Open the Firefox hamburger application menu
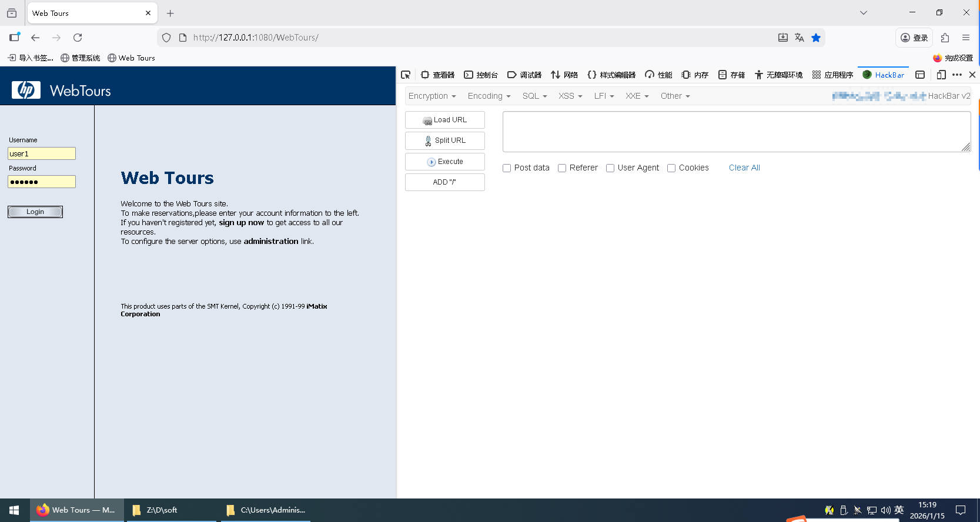Viewport: 980px width, 522px height. point(966,38)
